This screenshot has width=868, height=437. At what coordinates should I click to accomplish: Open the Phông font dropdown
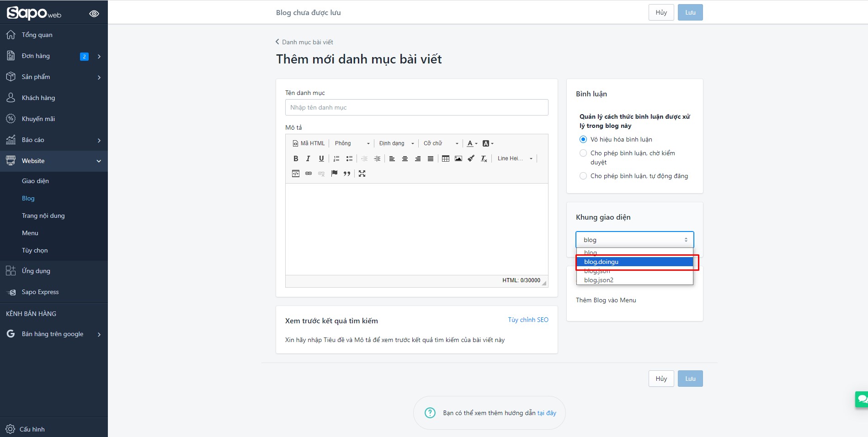pyautogui.click(x=352, y=143)
